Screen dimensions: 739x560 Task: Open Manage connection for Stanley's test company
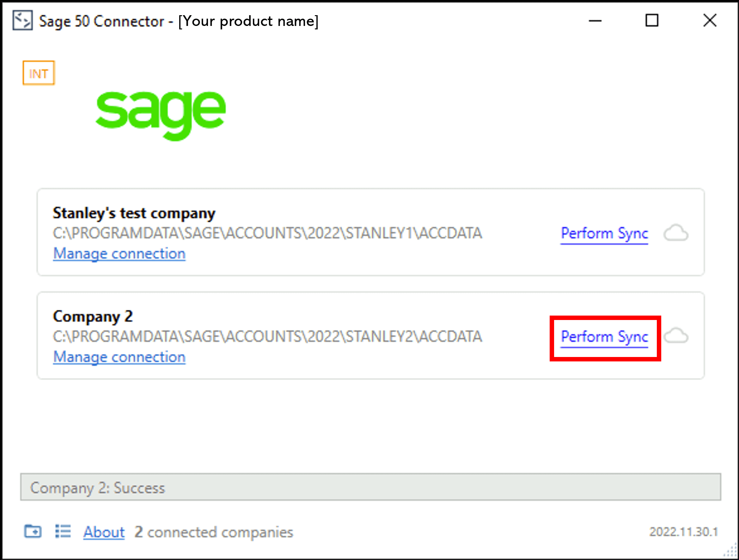pos(119,254)
